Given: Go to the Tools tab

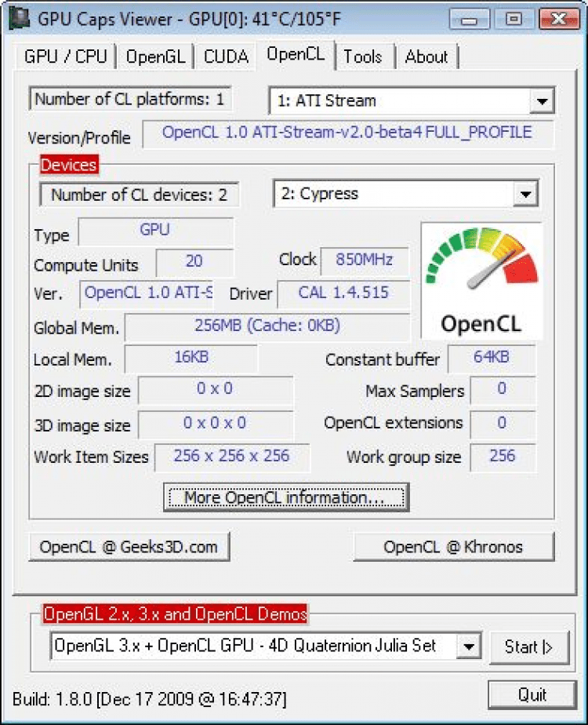Looking at the screenshot, I should tap(362, 56).
